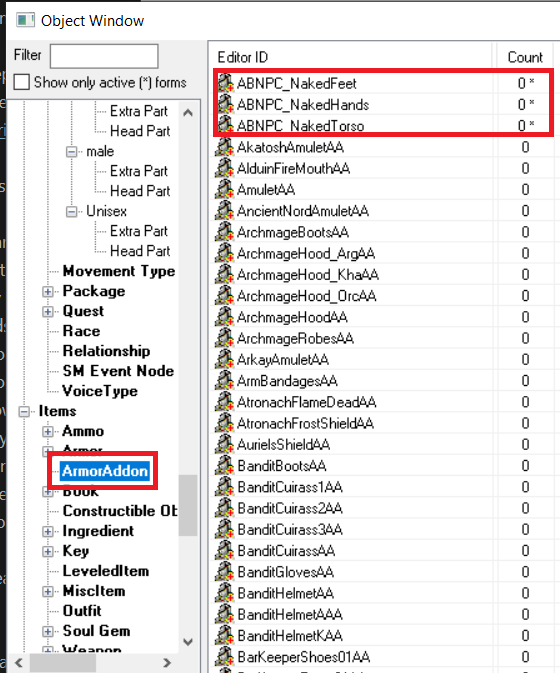
Task: Click the icon beside ABNPC_NakedHands
Action: (225, 104)
